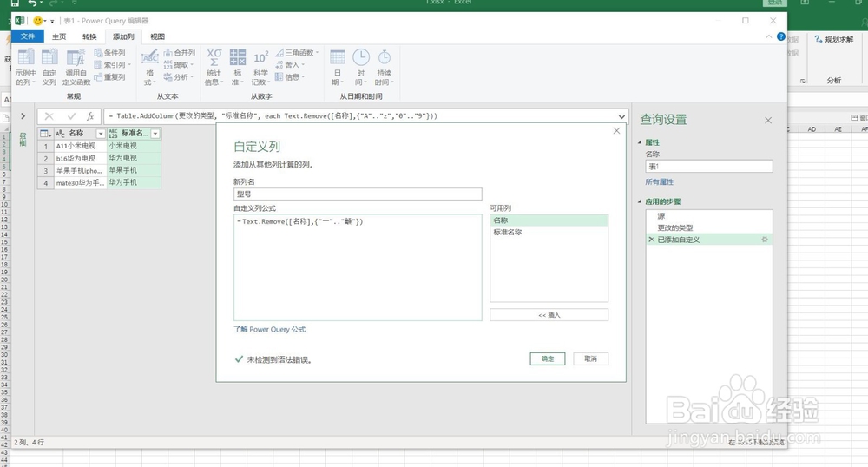Viewport: 868px width, 467px height.
Task: Click the formula bar cancel X icon
Action: click(x=49, y=116)
